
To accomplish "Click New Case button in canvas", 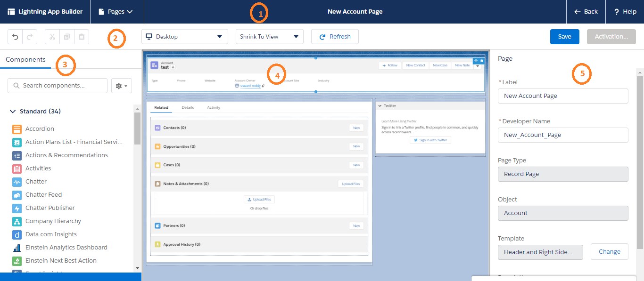I will click(440, 65).
